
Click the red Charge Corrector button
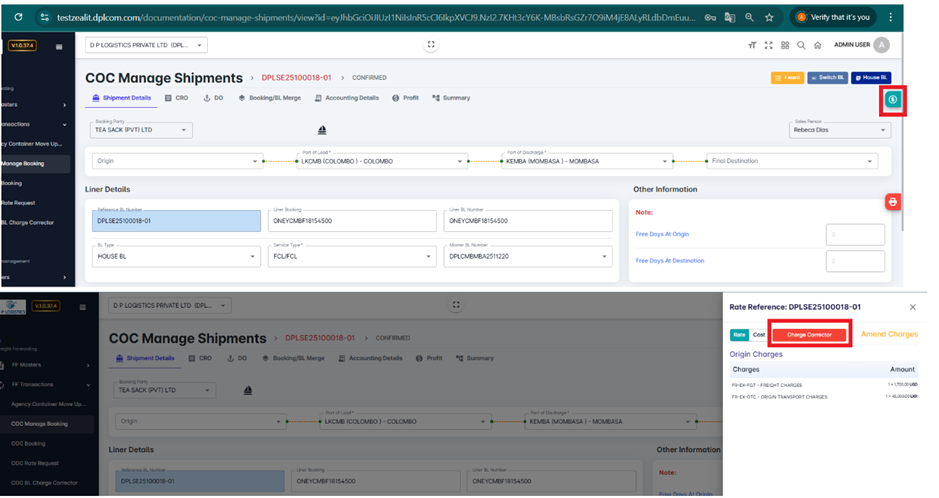click(811, 335)
